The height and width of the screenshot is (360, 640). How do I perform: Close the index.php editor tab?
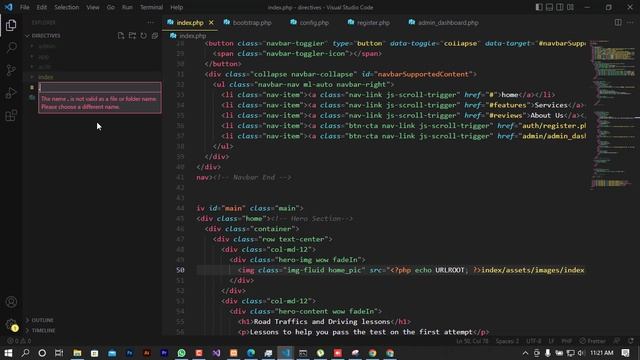[211, 23]
